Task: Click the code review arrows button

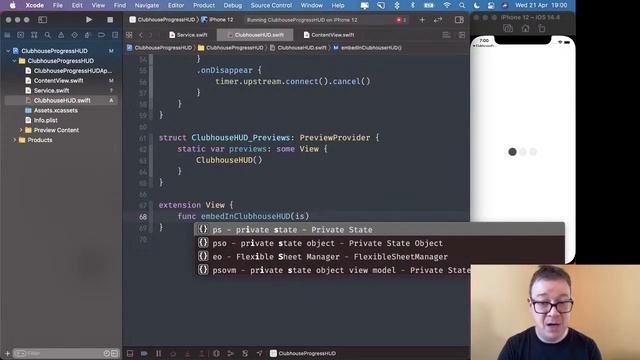Action: [x=438, y=20]
